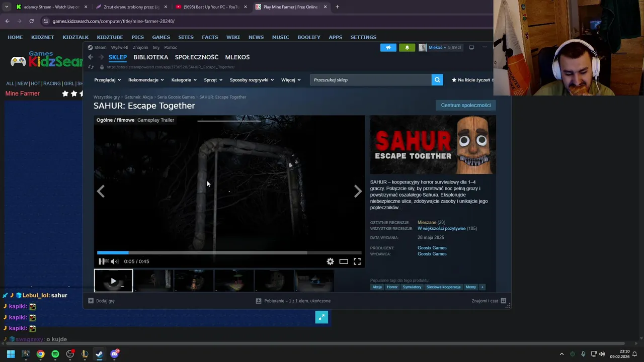Expand the Rekomendacje dropdown
Image resolution: width=644 pixels, height=362 pixels.
(x=146, y=79)
